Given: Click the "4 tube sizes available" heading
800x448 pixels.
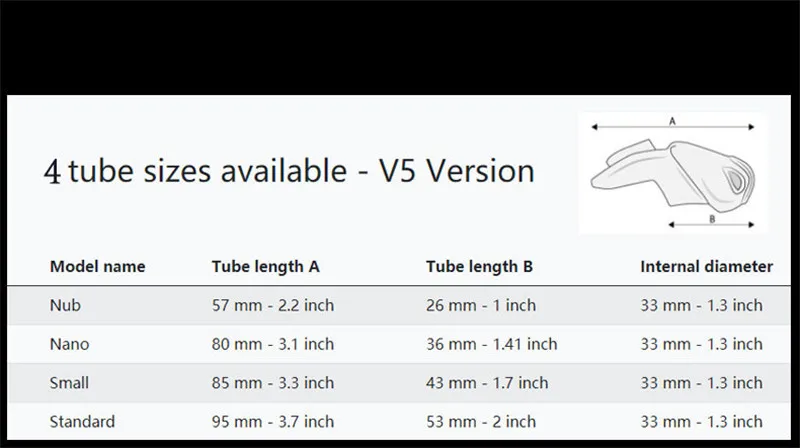Looking at the screenshot, I should 289,171.
